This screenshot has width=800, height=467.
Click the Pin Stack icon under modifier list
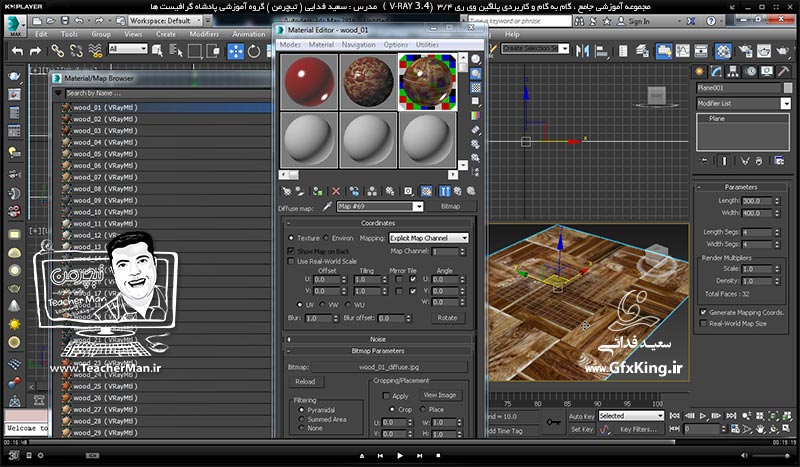704,161
